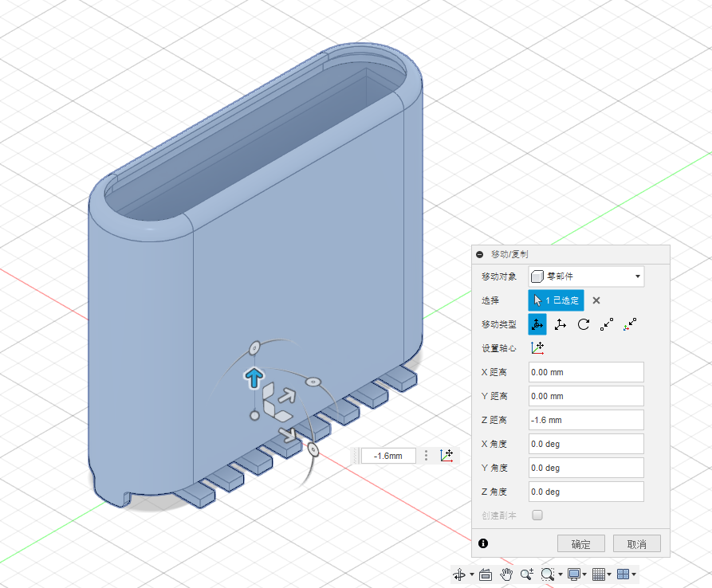Click the lower rotation handle near -1.6mm
The width and height of the screenshot is (712, 588).
pyautogui.click(x=313, y=449)
